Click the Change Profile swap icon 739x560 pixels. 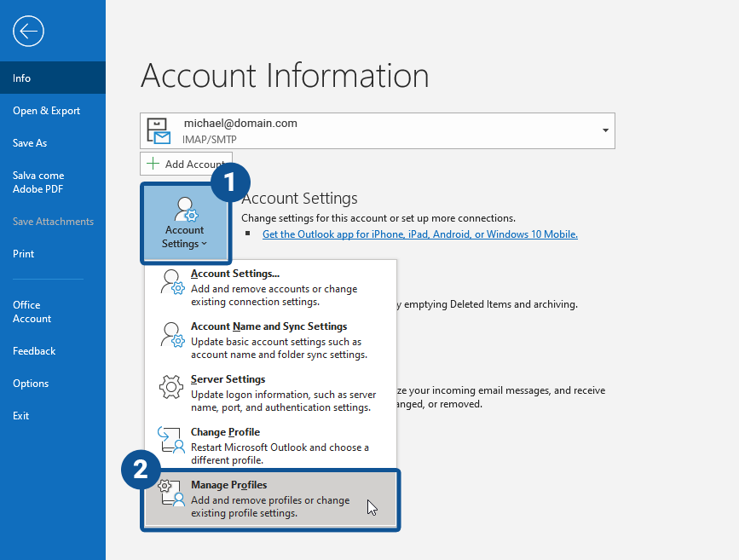[170, 440]
